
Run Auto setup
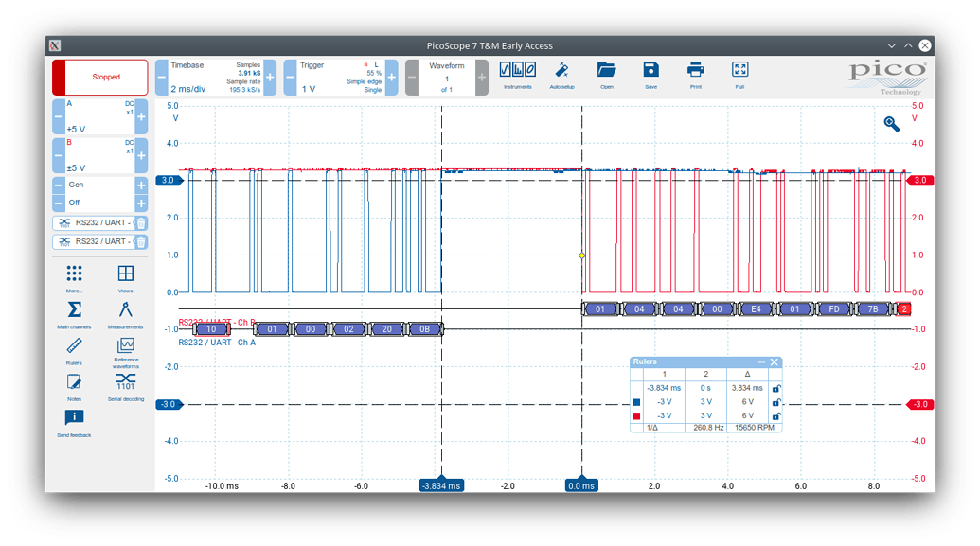pyautogui.click(x=562, y=71)
